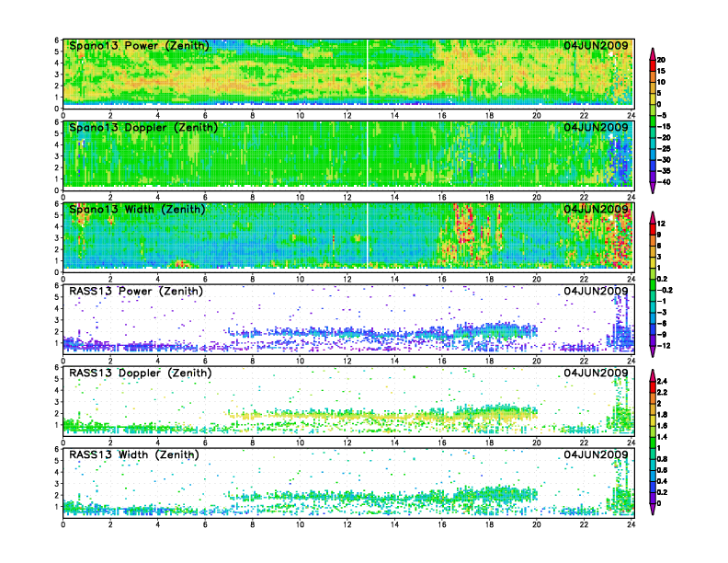This screenshot has height=563, width=728.
Task: Click the 2.2 label on the bottom color bar
Action: point(663,393)
